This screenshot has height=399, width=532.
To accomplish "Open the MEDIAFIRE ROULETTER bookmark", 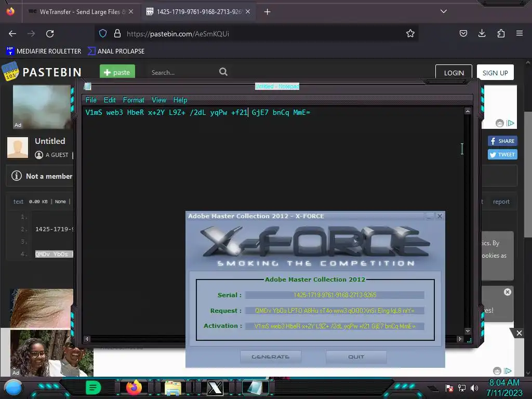I will point(44,51).
